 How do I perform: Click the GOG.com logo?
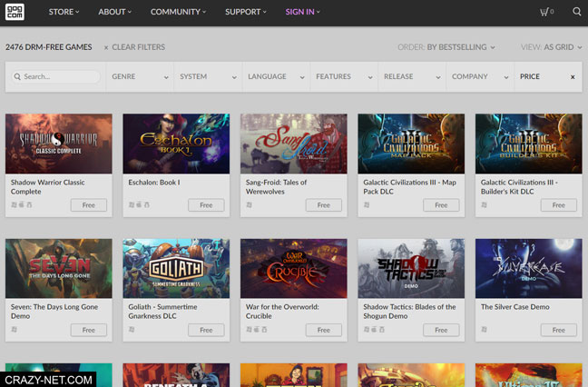[x=15, y=12]
